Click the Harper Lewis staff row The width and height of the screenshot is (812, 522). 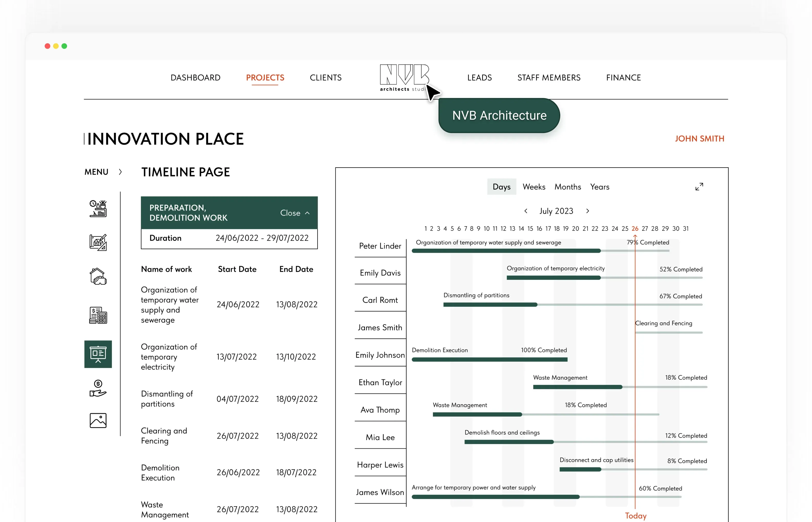[x=380, y=464]
